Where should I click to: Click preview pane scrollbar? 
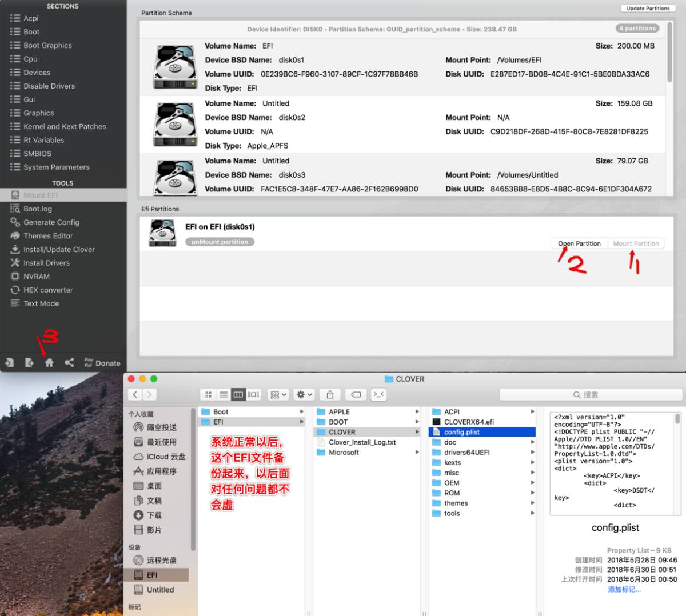[x=677, y=419]
